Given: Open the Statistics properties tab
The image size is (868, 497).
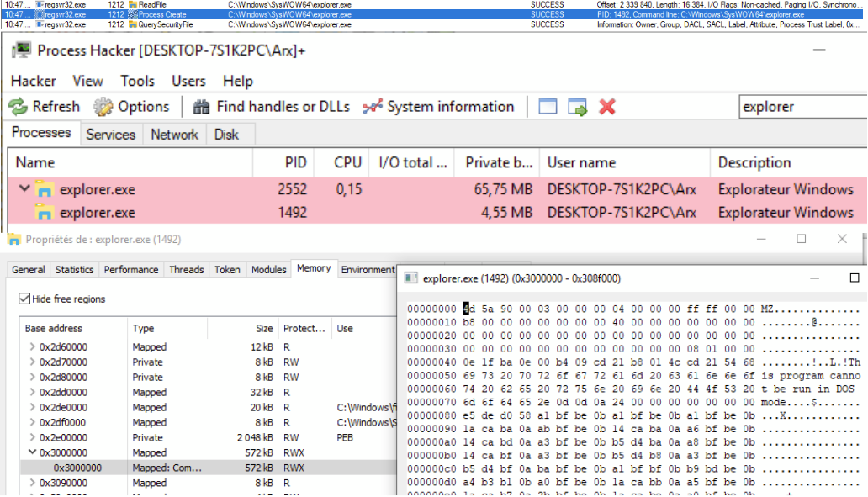Looking at the screenshot, I should pyautogui.click(x=74, y=270).
